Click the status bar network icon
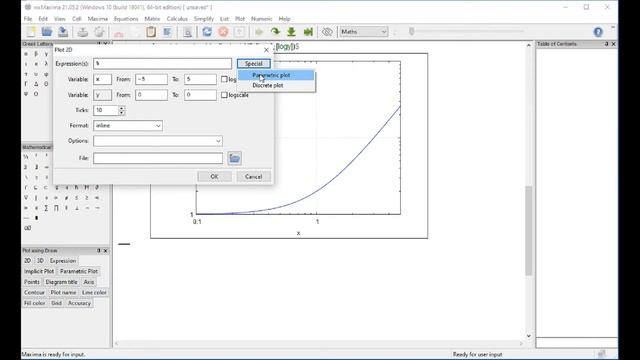The image size is (640, 360). [601, 354]
